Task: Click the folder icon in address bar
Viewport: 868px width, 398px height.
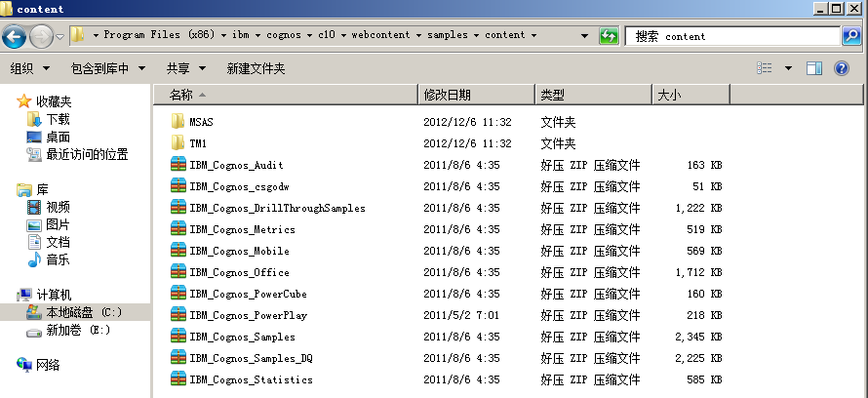Action: point(77,35)
